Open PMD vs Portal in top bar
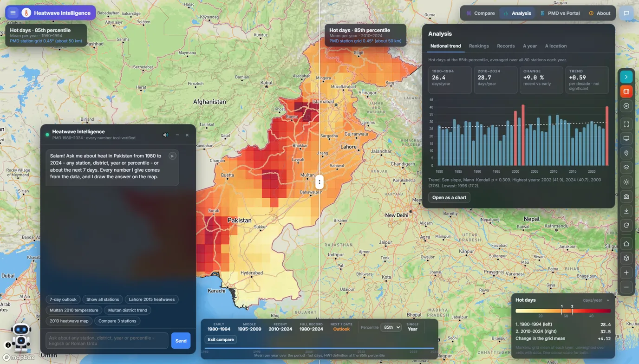 click(x=560, y=13)
